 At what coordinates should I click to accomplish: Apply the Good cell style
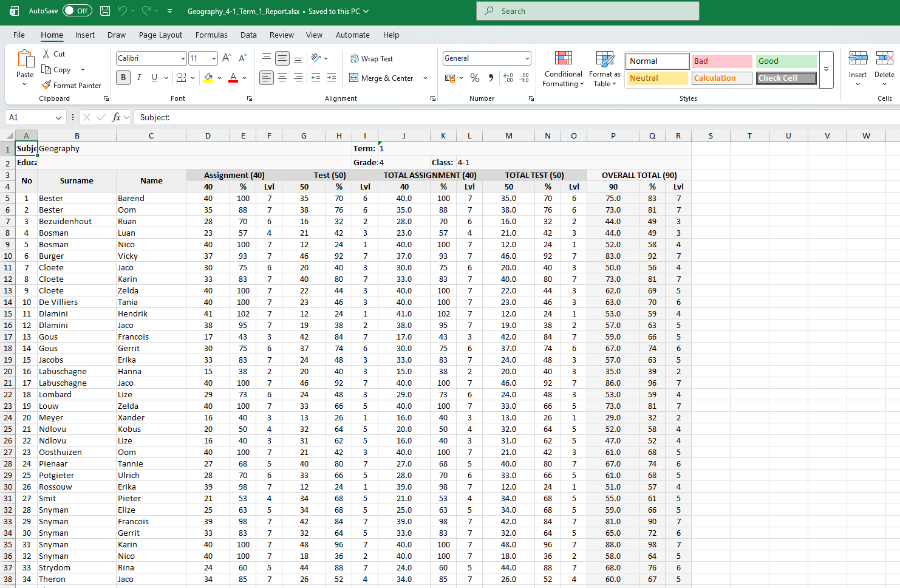pos(786,61)
